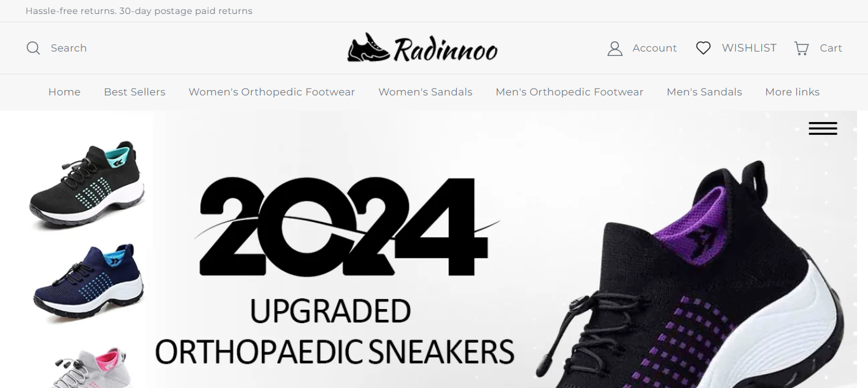Open the shopping cart icon
This screenshot has width=868, height=388.
(x=801, y=48)
